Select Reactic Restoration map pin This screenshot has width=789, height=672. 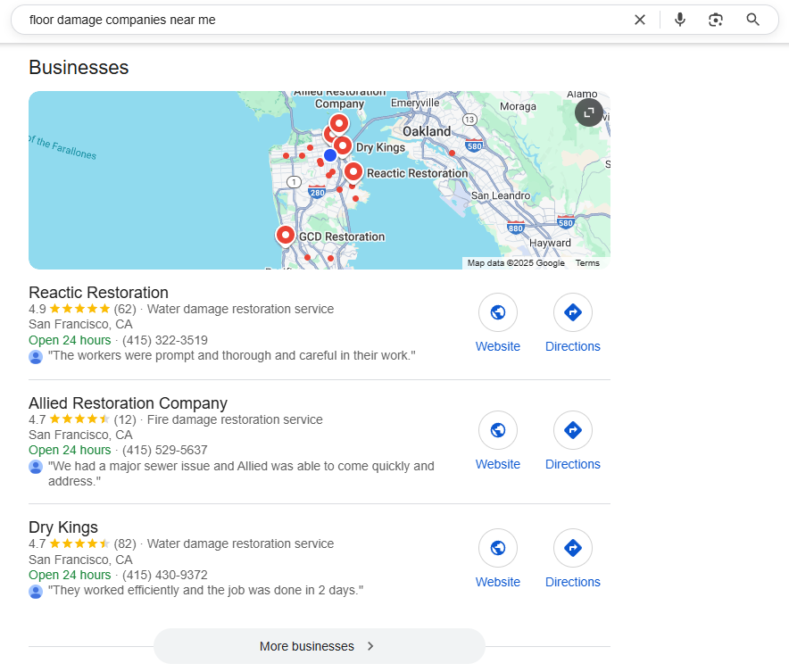[x=353, y=170]
